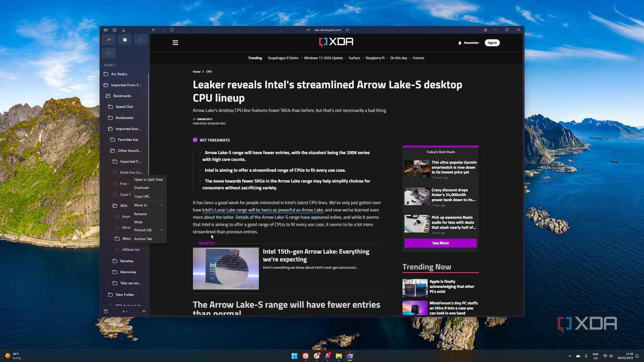Open the Intel 15th-gen Arrow Lake related thumbnail
This screenshot has height=362, width=644.
[226, 268]
